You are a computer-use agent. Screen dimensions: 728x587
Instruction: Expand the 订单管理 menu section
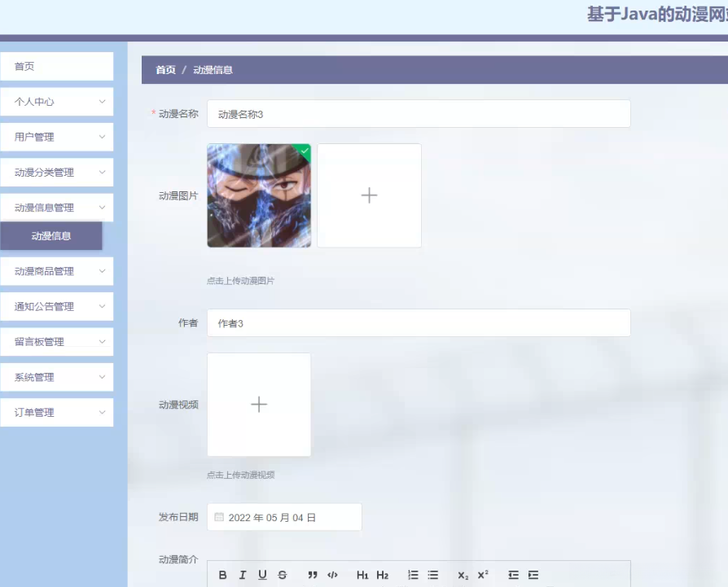[x=57, y=412]
